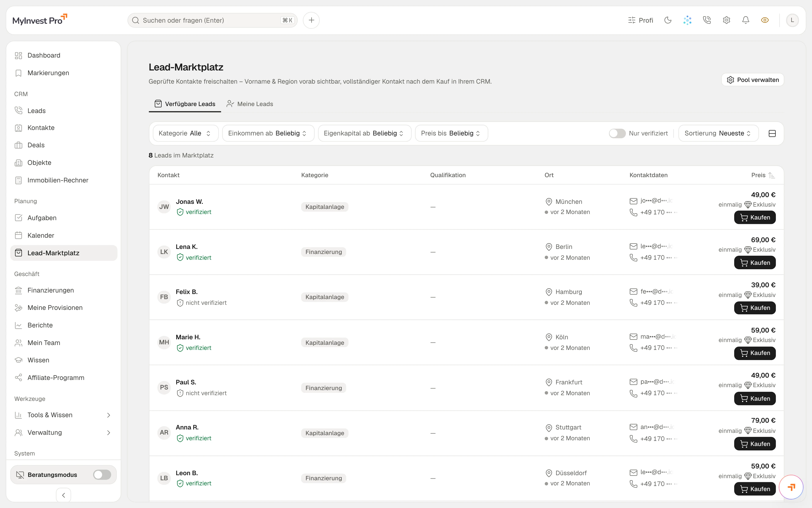Viewport: 812px width, 508px height.
Task: Open settings gear in top bar
Action: tap(726, 20)
